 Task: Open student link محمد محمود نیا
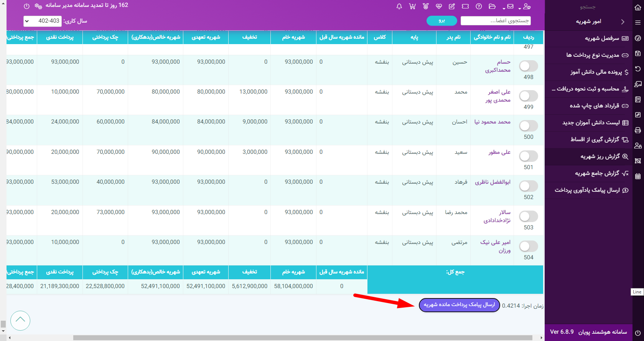[x=492, y=122]
